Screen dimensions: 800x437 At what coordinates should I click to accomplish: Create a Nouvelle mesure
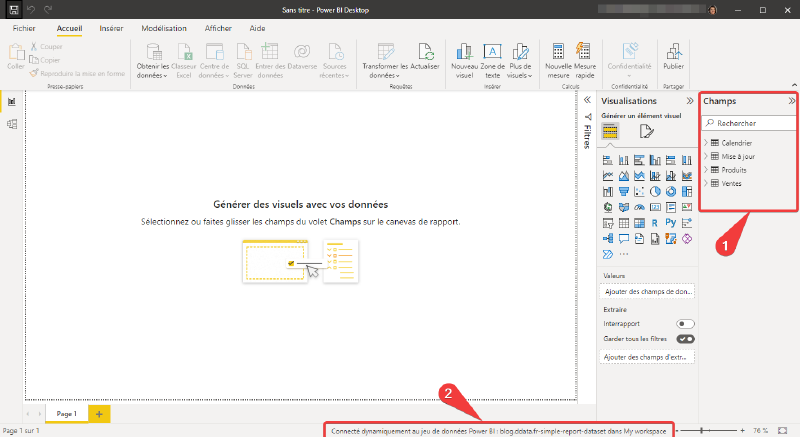[558, 60]
